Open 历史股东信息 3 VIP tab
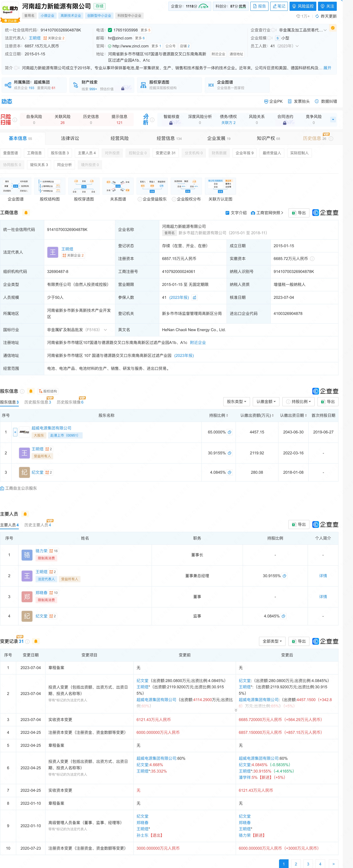The height and width of the screenshot is (868, 353). point(38,402)
